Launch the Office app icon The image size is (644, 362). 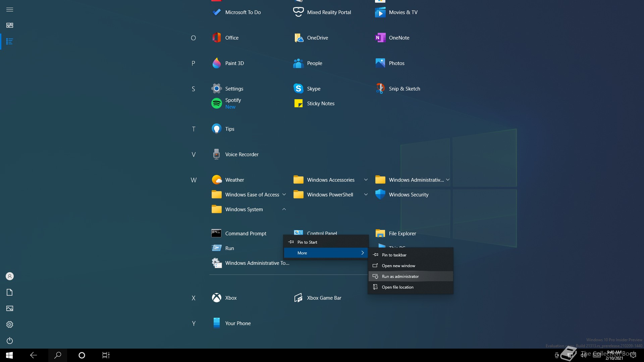point(217,38)
